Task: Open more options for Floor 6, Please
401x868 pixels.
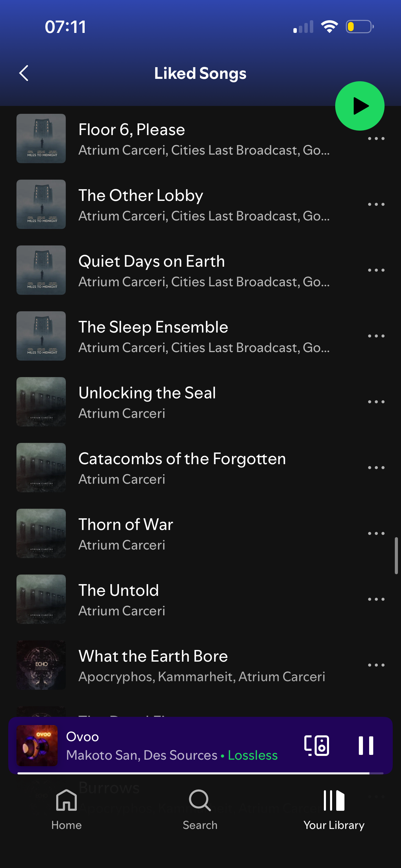Action: (376, 138)
